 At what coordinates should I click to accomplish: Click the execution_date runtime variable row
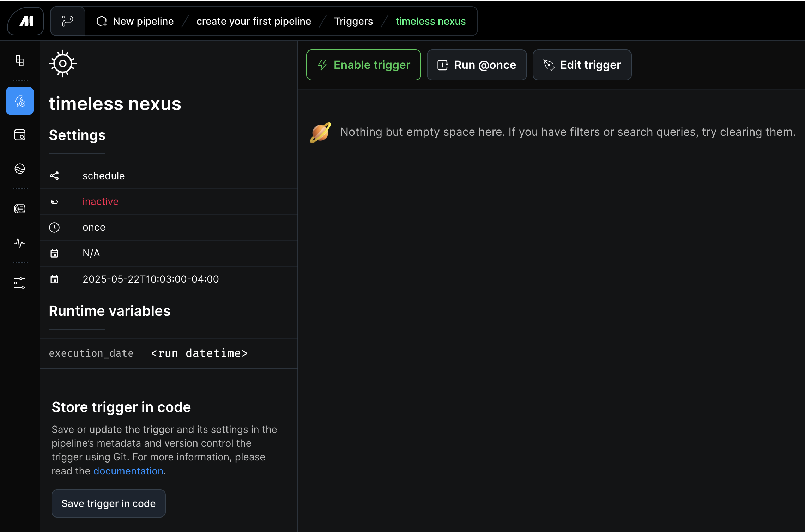[x=148, y=353]
